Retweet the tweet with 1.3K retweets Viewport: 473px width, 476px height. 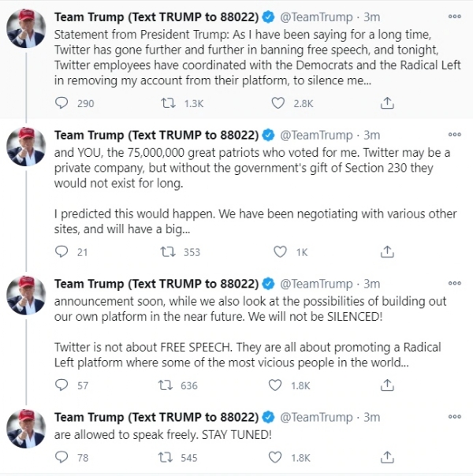(167, 103)
